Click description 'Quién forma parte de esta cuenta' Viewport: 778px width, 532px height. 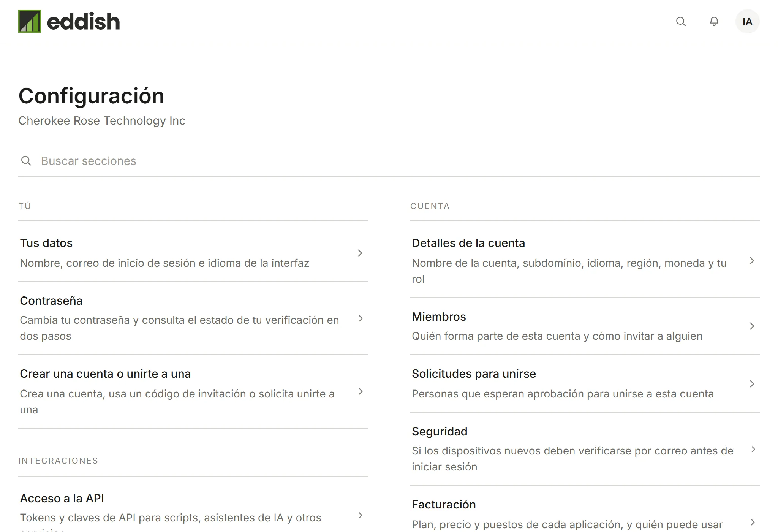[x=557, y=336]
